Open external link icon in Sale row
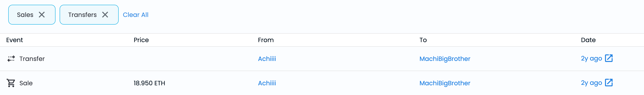This screenshot has width=644, height=95. point(609,83)
